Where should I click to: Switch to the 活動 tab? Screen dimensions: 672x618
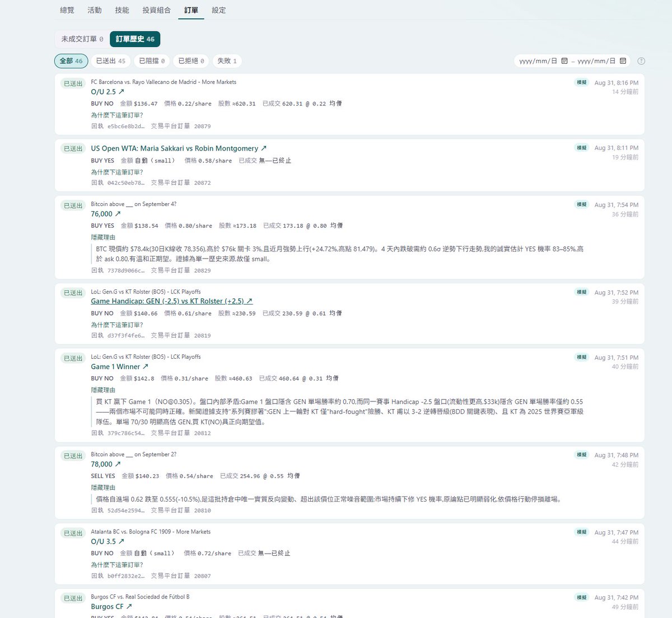pos(95,10)
